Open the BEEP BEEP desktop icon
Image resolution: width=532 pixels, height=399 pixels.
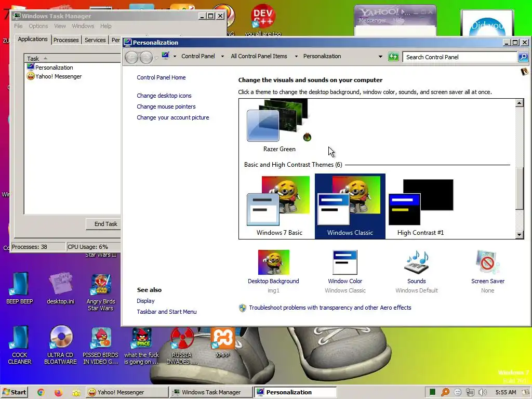point(20,288)
